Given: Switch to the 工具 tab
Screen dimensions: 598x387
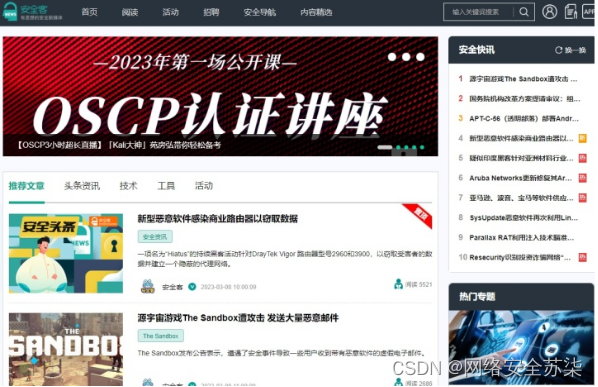Looking at the screenshot, I should (166, 186).
